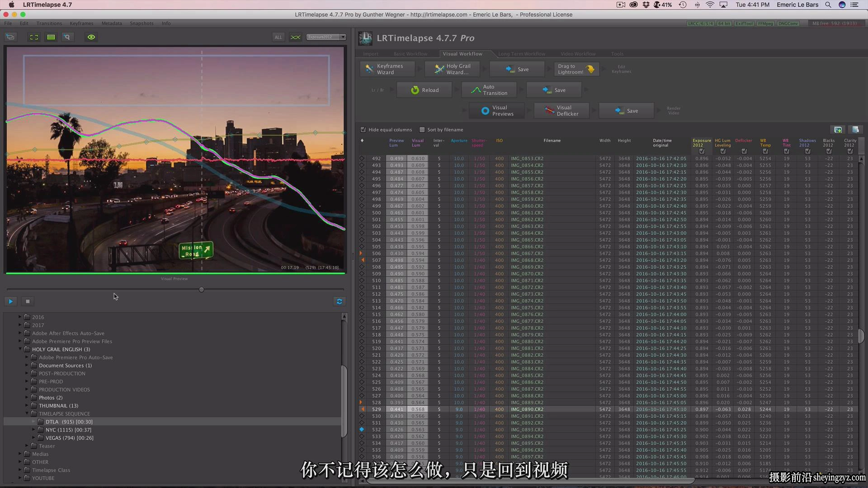Click the Reload button
The height and width of the screenshot is (488, 868).
tap(424, 90)
